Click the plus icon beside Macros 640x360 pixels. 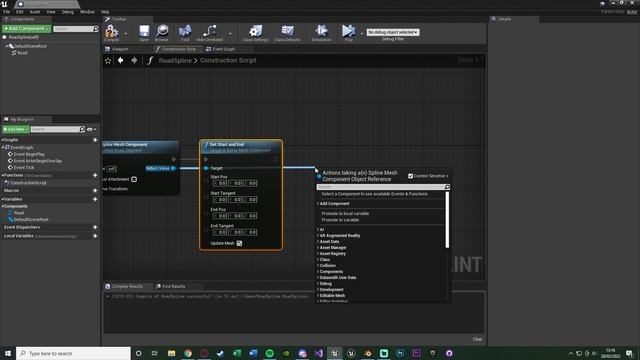click(x=95, y=191)
